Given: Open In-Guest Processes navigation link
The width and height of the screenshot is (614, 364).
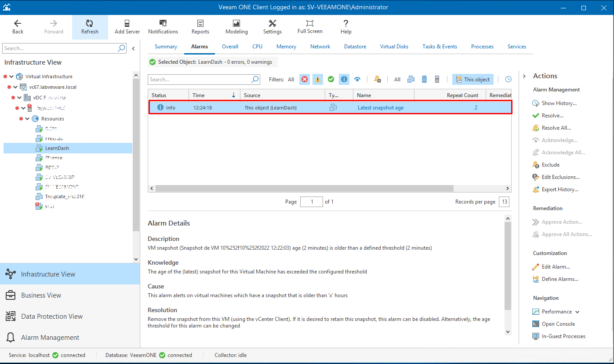Looking at the screenshot, I should click(x=559, y=336).
